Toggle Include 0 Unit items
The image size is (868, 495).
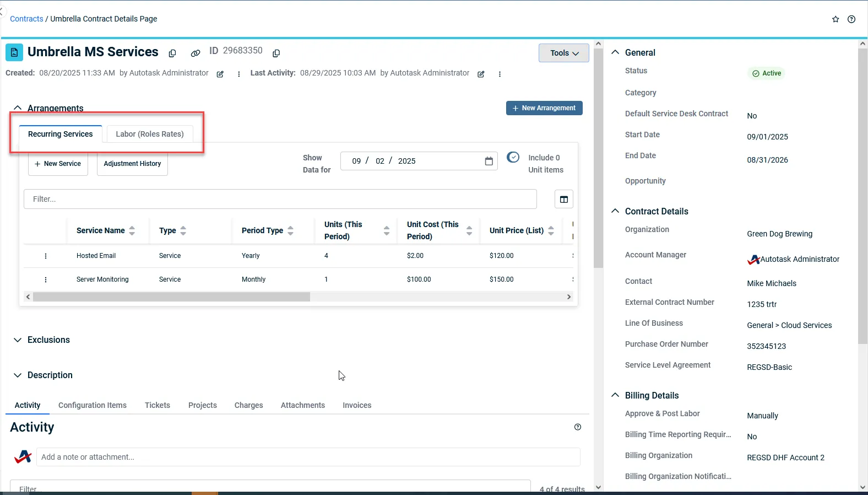click(x=513, y=158)
